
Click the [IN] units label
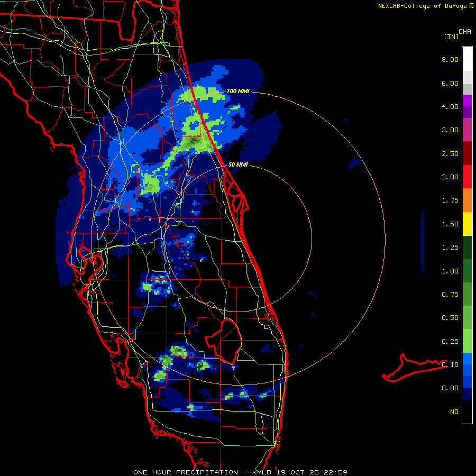pos(451,36)
